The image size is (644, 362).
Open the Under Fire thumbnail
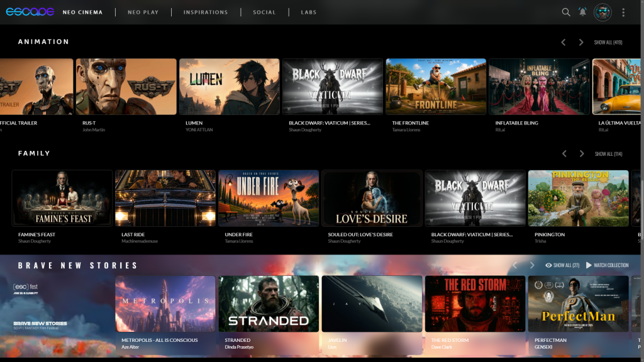[x=269, y=198]
